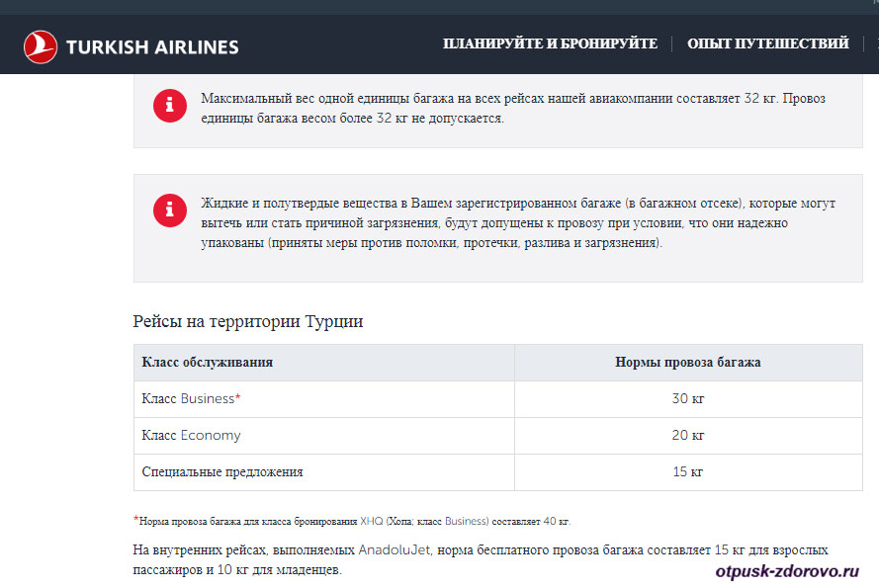Click the 20 кг baggage allowance cell
The image size is (879, 588).
coord(687,436)
